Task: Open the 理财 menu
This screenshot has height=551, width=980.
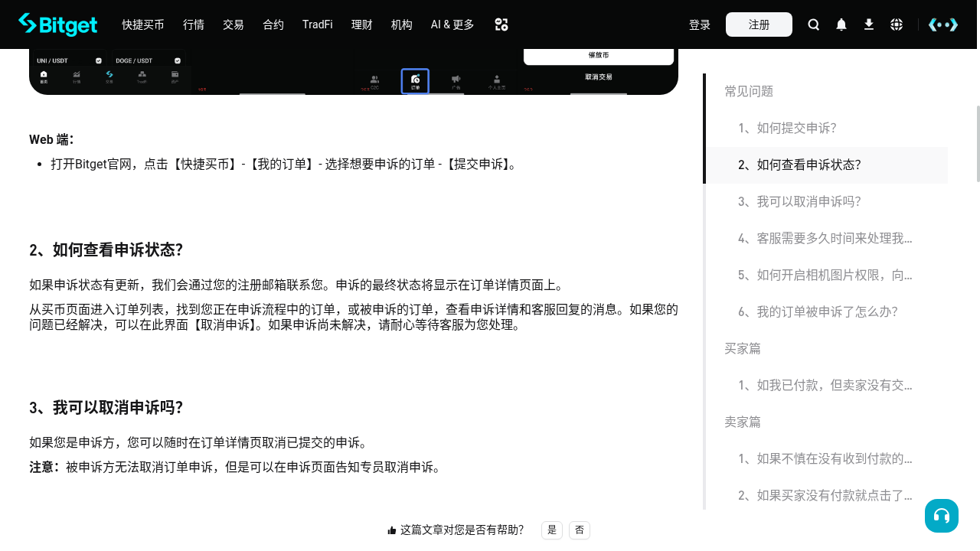Action: 362,24
